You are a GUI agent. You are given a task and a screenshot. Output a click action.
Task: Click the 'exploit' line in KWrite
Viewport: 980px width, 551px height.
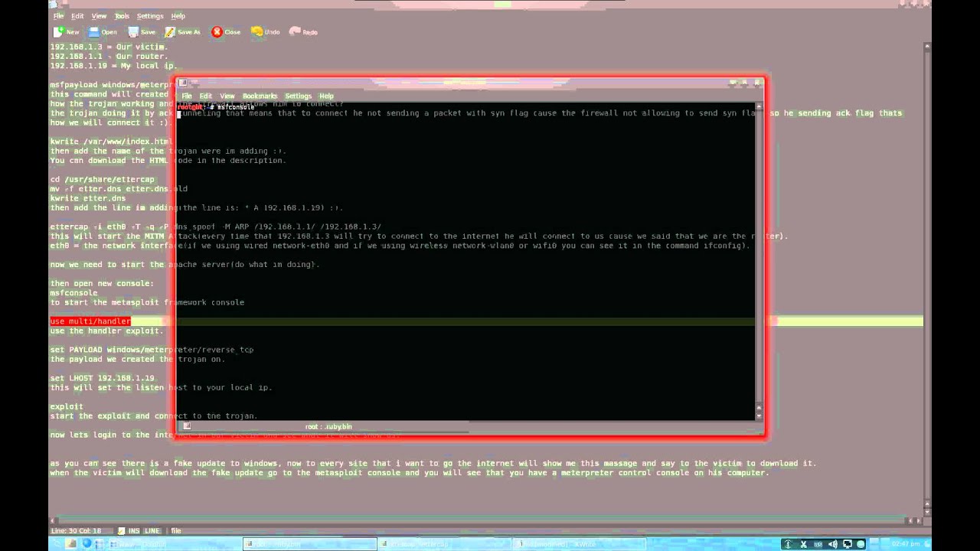point(67,406)
